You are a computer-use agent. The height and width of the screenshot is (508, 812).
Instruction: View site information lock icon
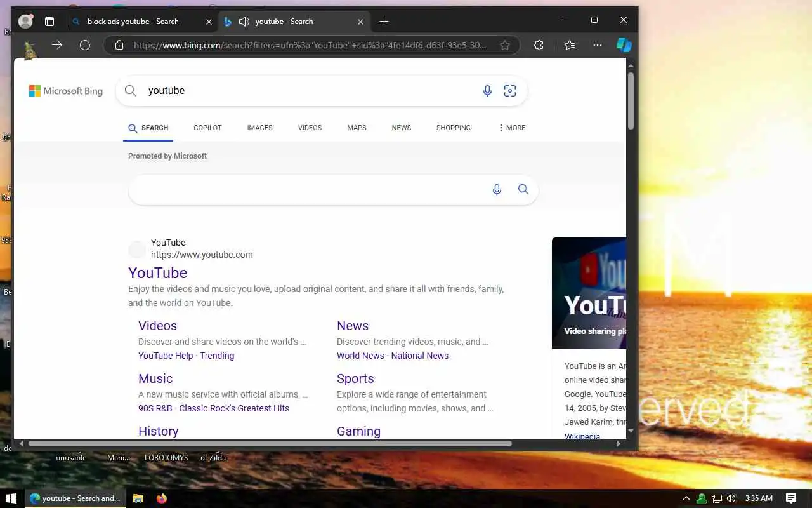[119, 45]
